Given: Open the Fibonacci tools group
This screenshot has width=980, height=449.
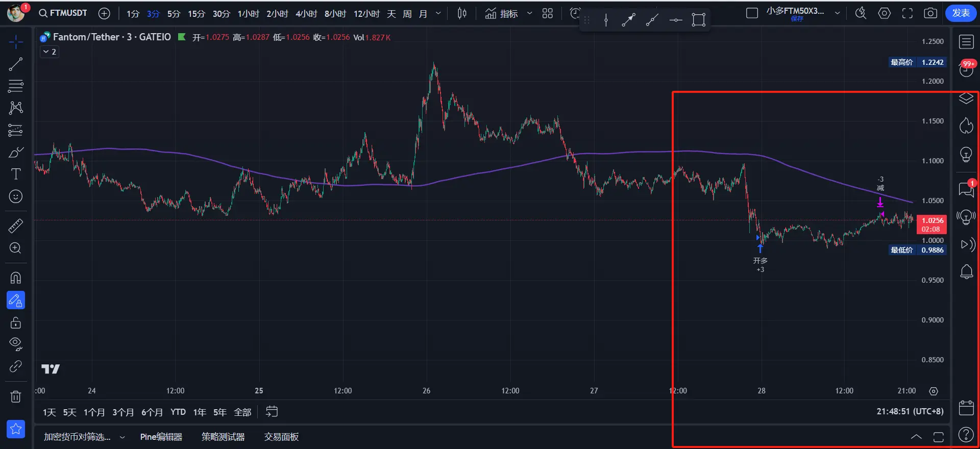Looking at the screenshot, I should click(x=16, y=86).
